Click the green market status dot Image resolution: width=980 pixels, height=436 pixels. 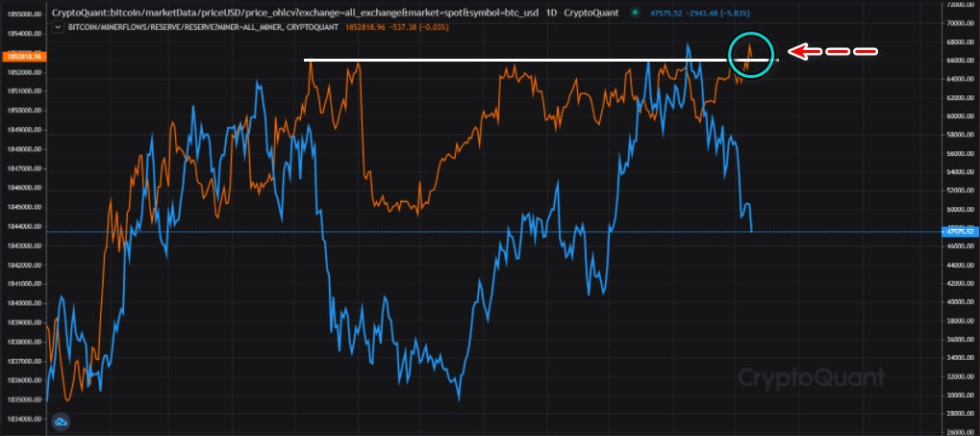635,12
